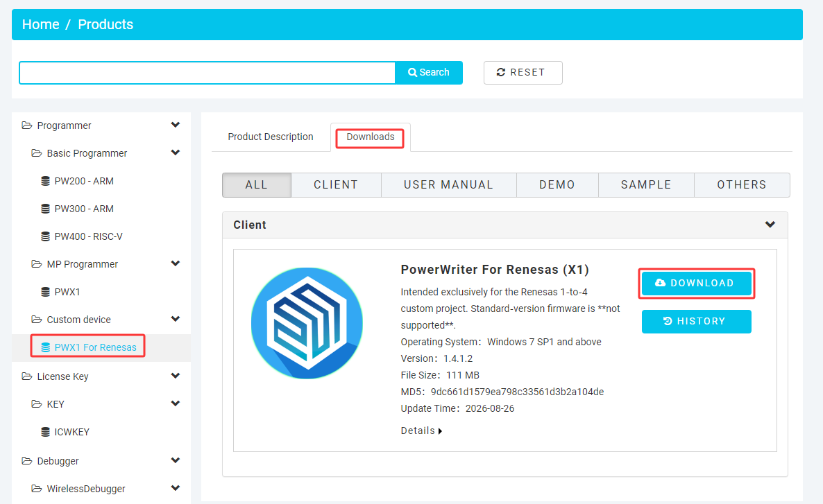Click the Details arrow icon
The image size is (823, 504).
(440, 431)
